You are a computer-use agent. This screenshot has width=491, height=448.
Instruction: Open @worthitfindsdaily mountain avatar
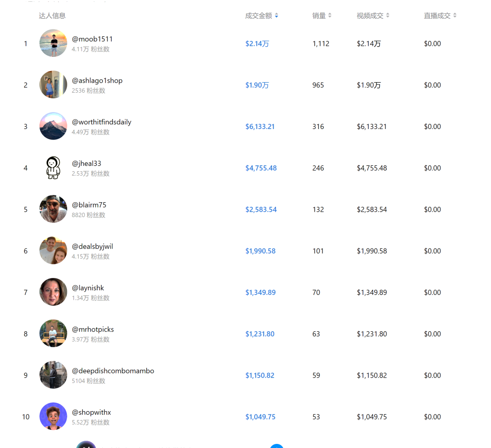tap(53, 126)
